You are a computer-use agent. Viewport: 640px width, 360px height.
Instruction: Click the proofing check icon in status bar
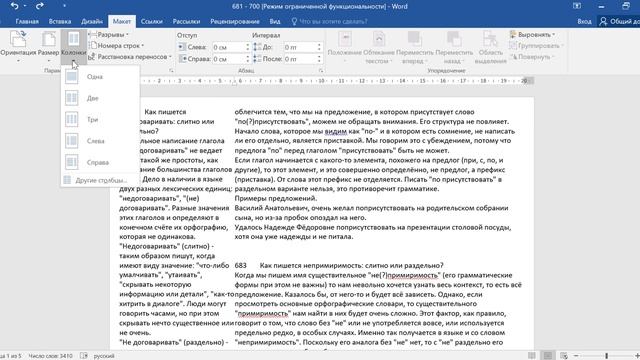[x=84, y=356]
